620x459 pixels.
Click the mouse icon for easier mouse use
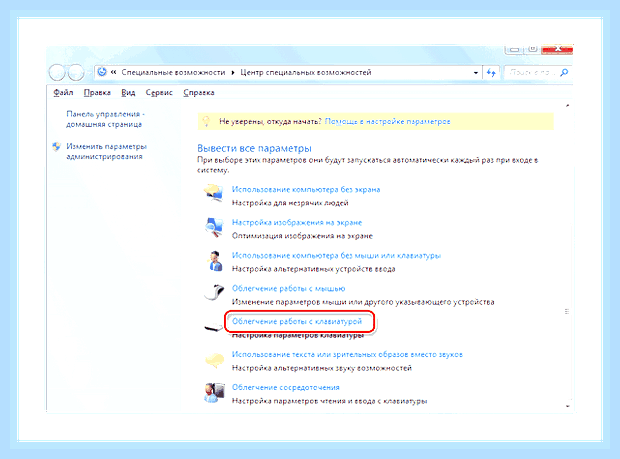(214, 293)
